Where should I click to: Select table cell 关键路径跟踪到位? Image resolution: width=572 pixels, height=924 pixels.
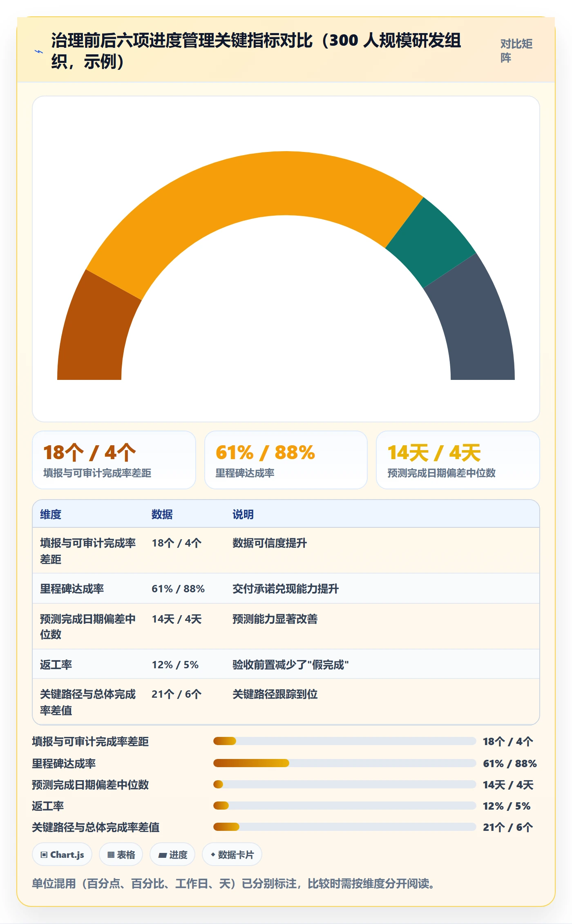pyautogui.click(x=275, y=694)
